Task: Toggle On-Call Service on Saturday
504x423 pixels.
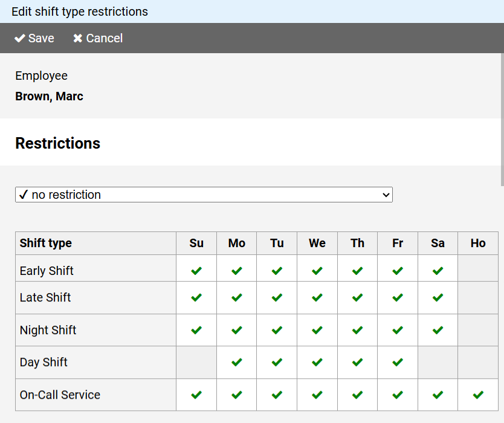Action: (438, 395)
